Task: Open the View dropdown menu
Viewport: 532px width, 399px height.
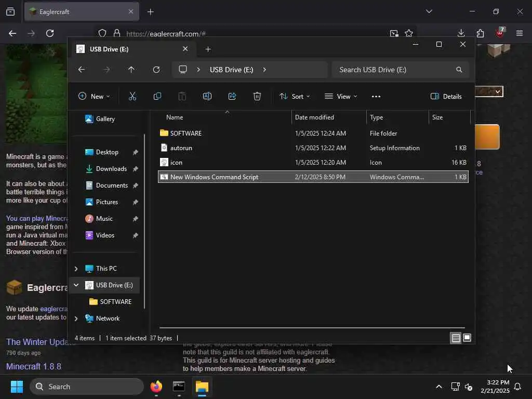Action: coord(341,96)
